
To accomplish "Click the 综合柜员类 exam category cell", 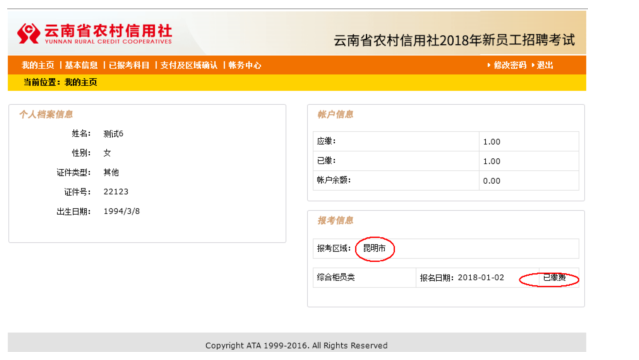I will [364, 278].
